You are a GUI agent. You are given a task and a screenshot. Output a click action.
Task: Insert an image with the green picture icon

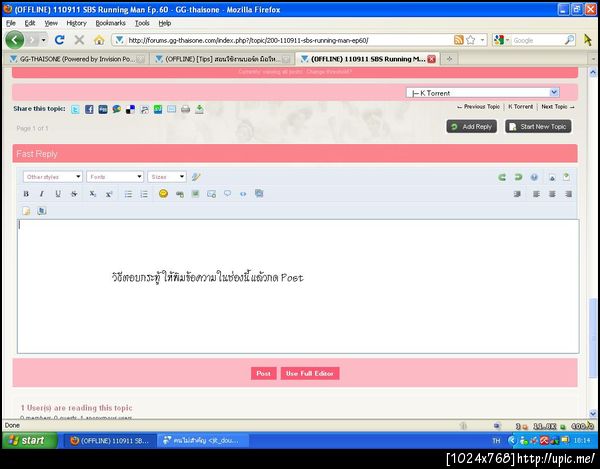point(196,194)
